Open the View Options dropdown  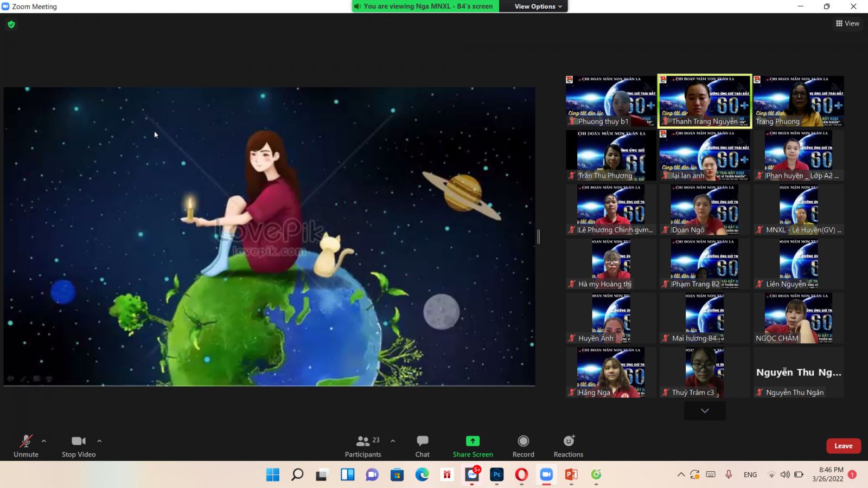pyautogui.click(x=538, y=7)
